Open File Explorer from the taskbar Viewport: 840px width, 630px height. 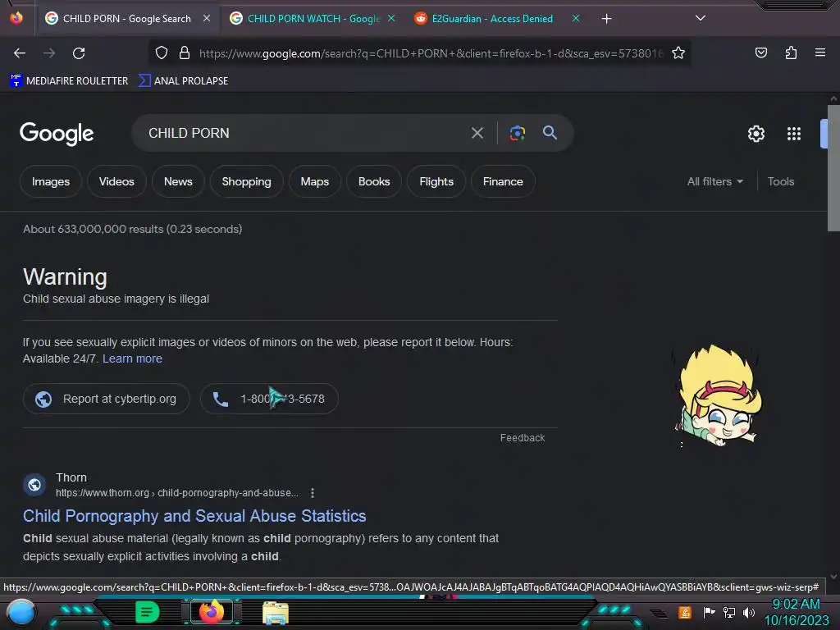(x=276, y=613)
